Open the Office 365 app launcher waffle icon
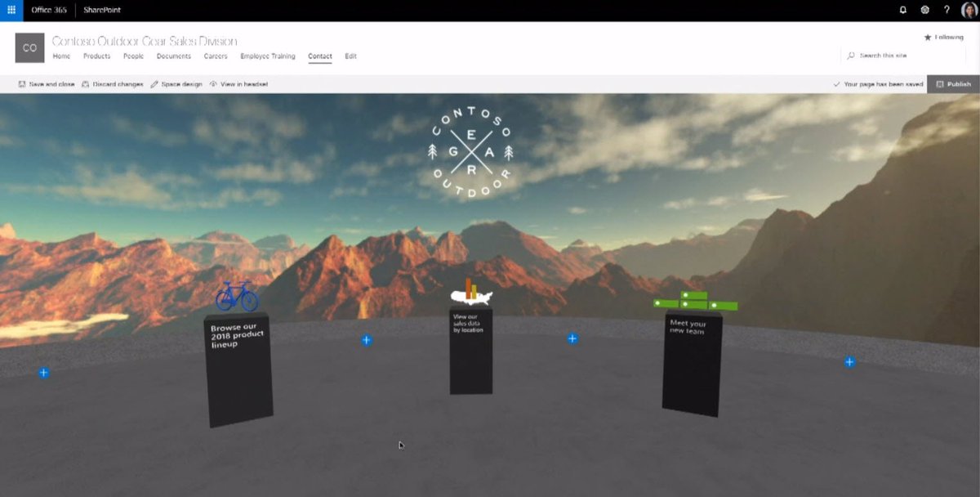980x497 pixels. pos(11,9)
